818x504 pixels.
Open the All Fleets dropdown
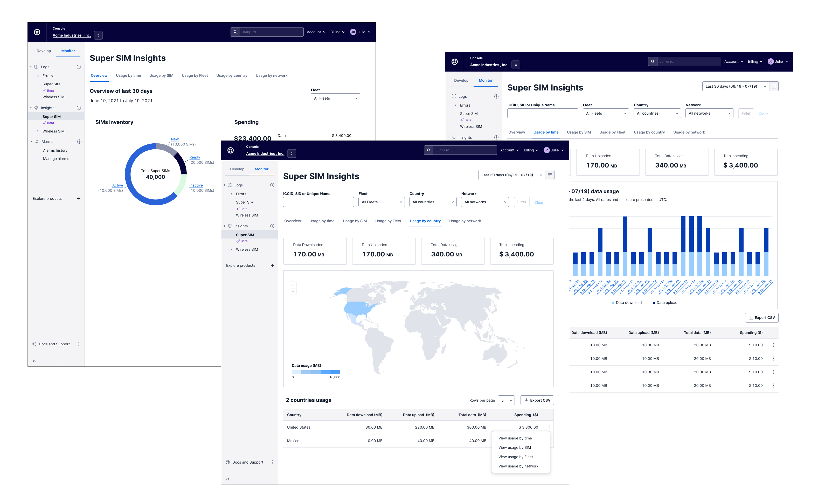[382, 202]
